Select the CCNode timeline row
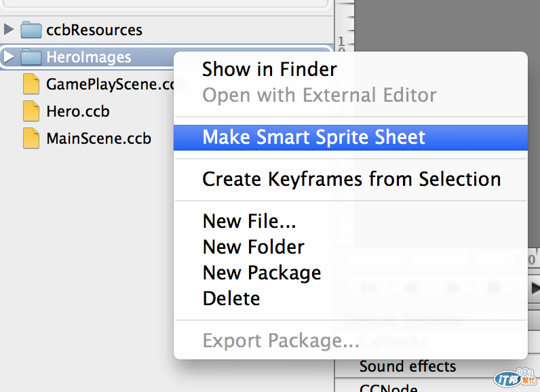Screen dimensions: 540x392 point(389,388)
